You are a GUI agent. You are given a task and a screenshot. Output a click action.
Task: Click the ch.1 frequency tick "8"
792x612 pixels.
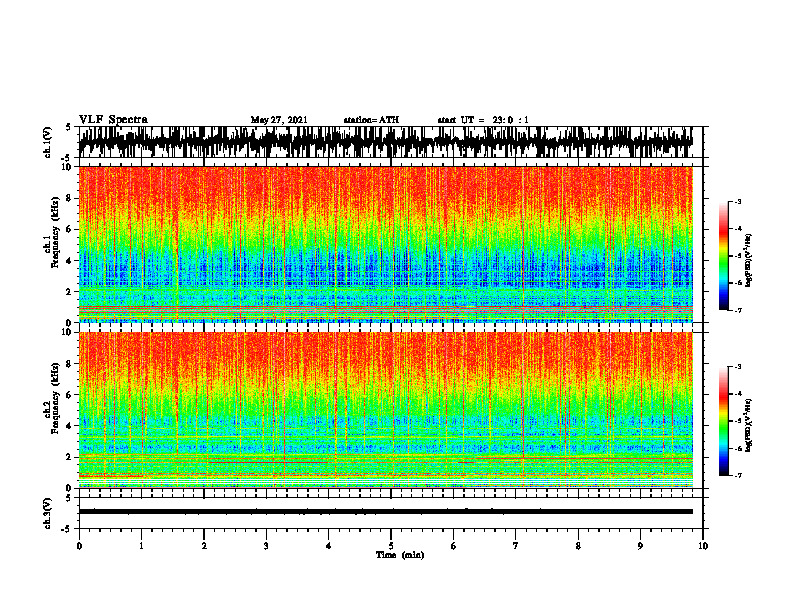click(x=69, y=198)
